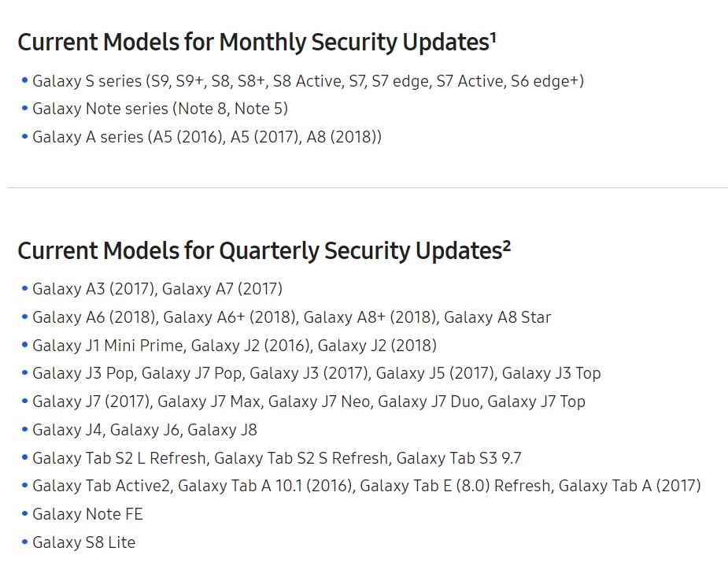Click the Galaxy A series entry
The height and width of the screenshot is (570, 728).
207,137
